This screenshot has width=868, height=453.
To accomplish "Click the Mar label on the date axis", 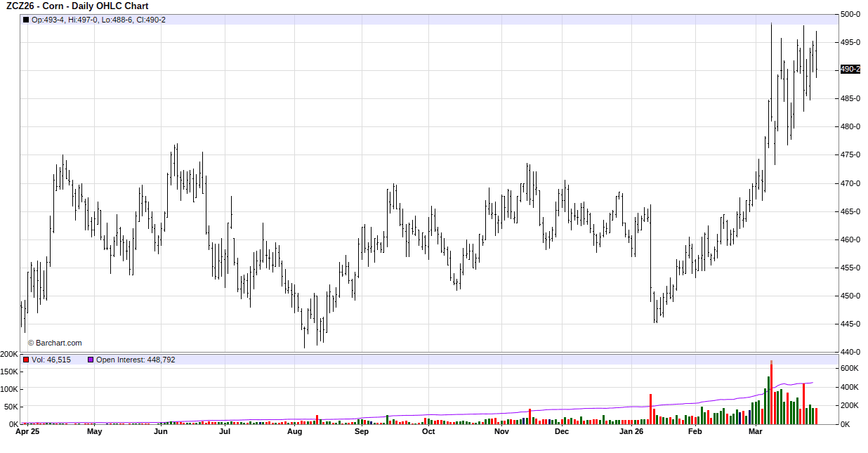I will click(756, 432).
